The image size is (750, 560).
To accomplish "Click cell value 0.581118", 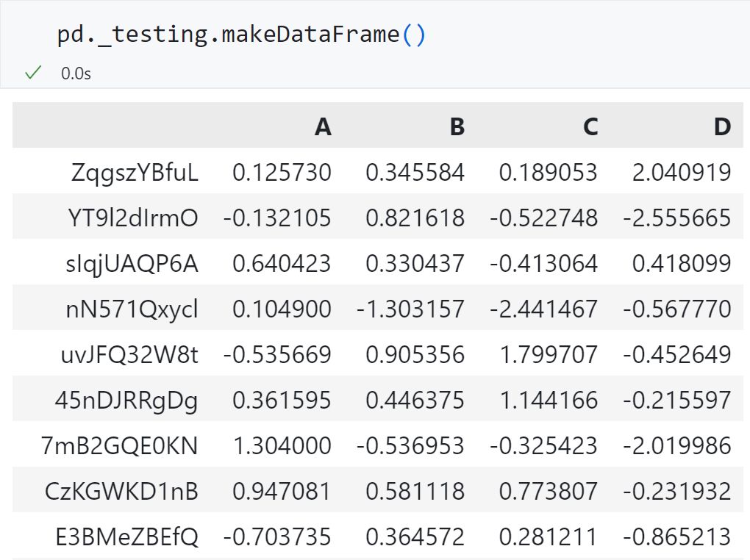I will 415,491.
